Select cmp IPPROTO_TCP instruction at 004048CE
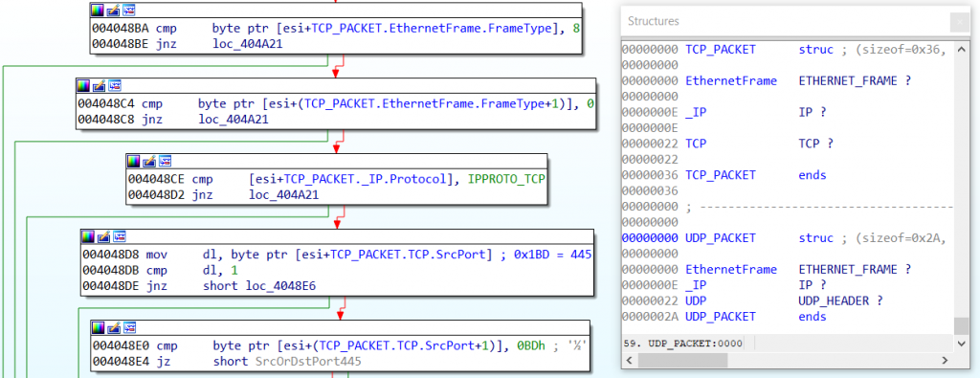The image size is (980, 378). [x=337, y=179]
